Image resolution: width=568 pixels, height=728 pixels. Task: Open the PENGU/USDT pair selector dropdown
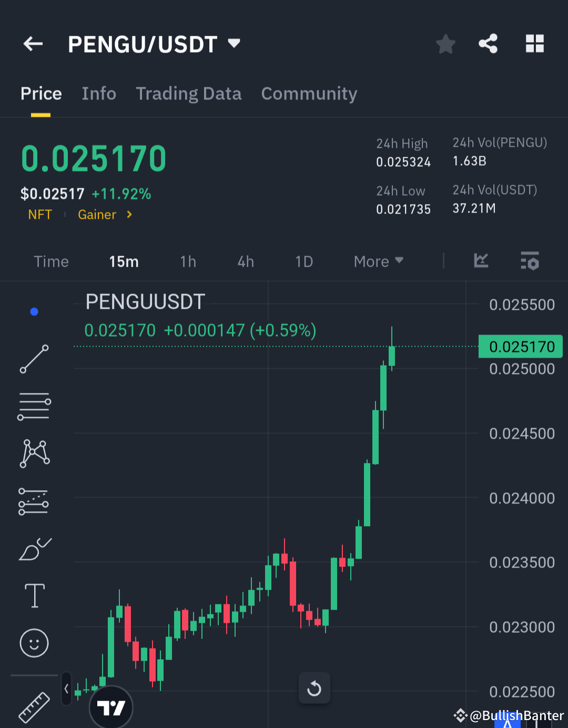[x=234, y=44]
